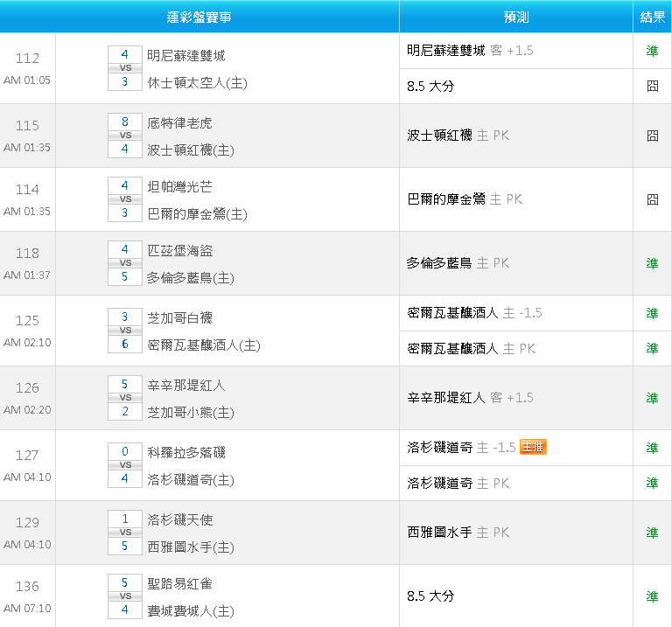Click game time AM 01:37
The image size is (672, 627).
click(27, 275)
